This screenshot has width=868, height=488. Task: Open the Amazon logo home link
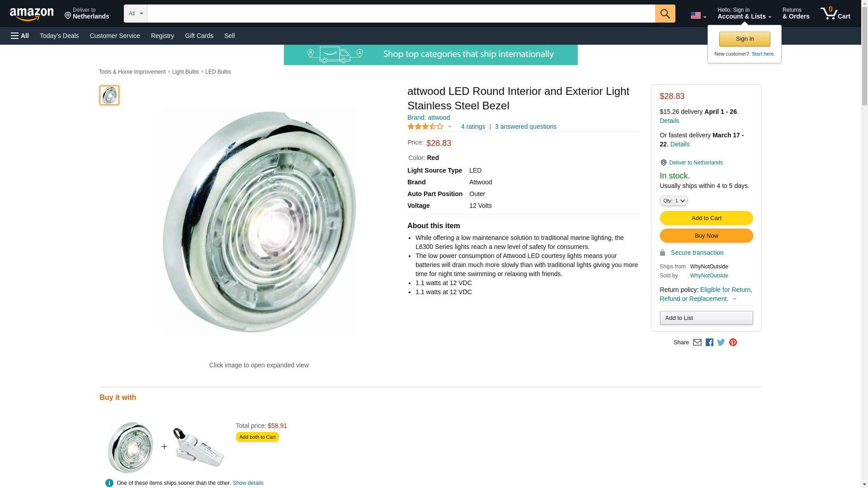(x=32, y=14)
